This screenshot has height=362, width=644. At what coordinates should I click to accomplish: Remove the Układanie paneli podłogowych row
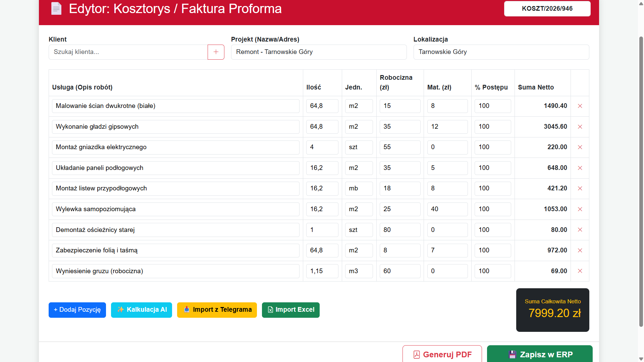click(x=580, y=168)
